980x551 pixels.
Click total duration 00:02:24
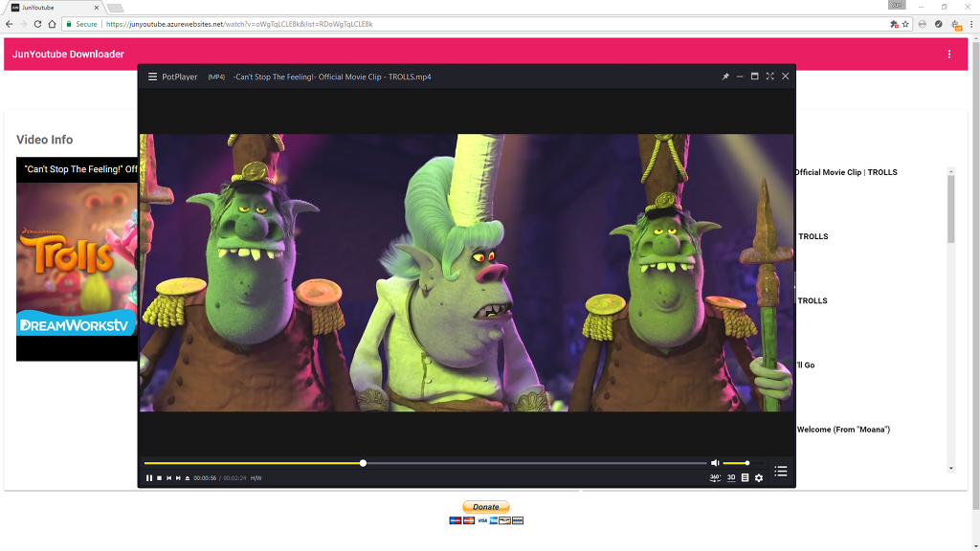[x=235, y=478]
